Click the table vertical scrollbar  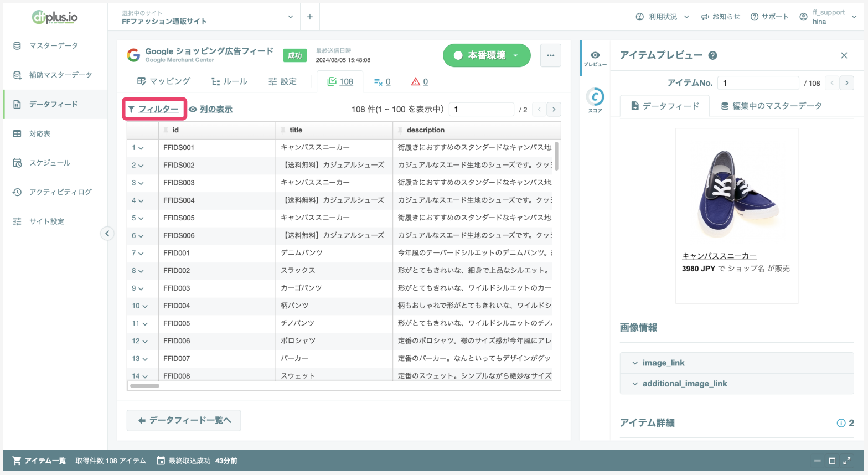pyautogui.click(x=556, y=156)
